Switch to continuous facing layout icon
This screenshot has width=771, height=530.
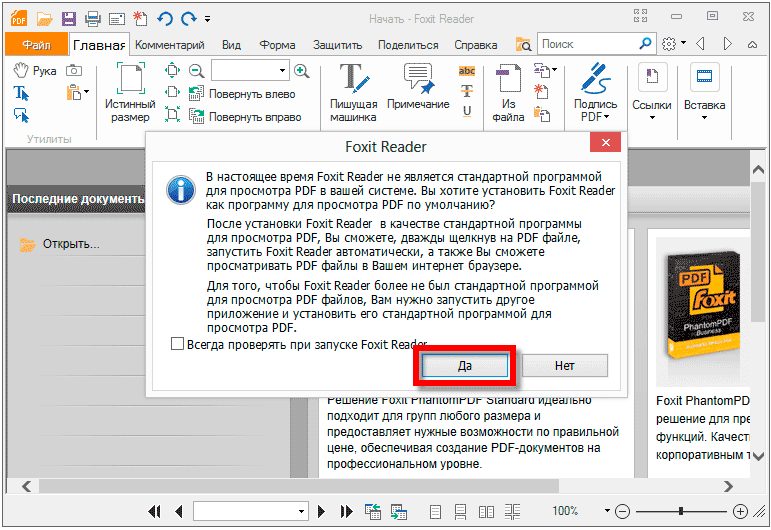click(x=512, y=512)
